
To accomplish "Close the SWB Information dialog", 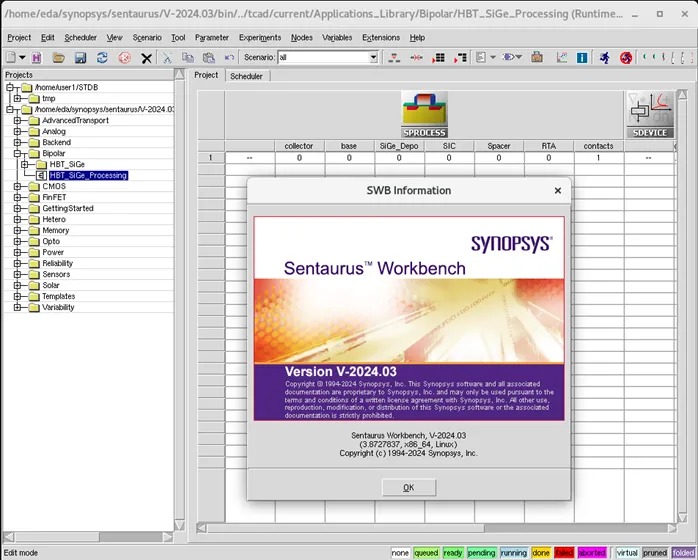I will click(x=558, y=191).
